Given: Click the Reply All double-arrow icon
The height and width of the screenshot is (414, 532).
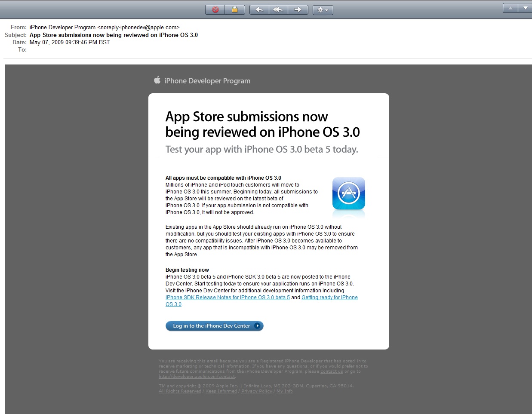Looking at the screenshot, I should coord(278,9).
